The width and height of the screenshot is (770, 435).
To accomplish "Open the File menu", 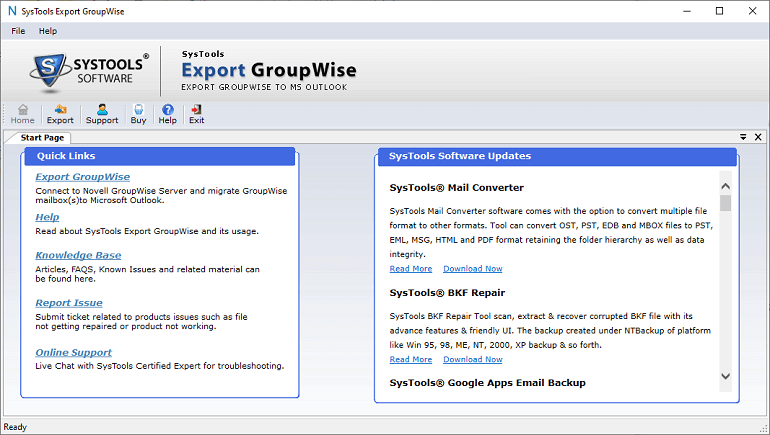I will tap(18, 31).
